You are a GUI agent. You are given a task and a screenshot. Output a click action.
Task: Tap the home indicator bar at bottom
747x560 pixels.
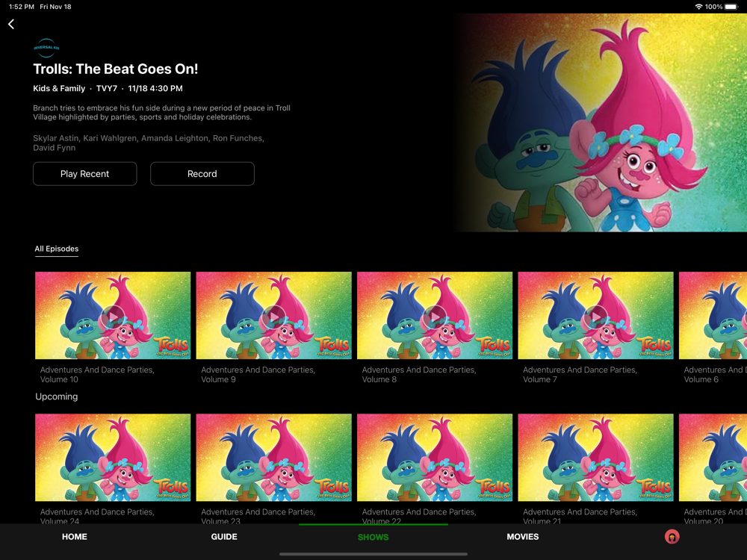pyautogui.click(x=373, y=554)
